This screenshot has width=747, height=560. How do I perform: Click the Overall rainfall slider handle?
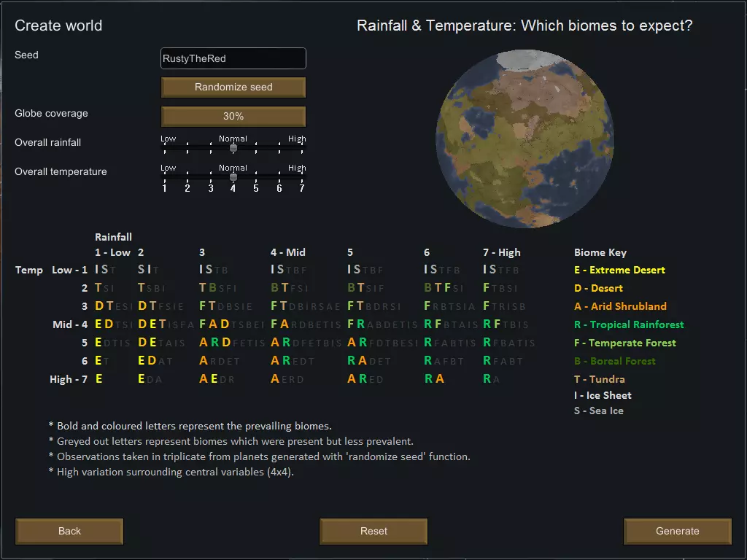tap(233, 148)
